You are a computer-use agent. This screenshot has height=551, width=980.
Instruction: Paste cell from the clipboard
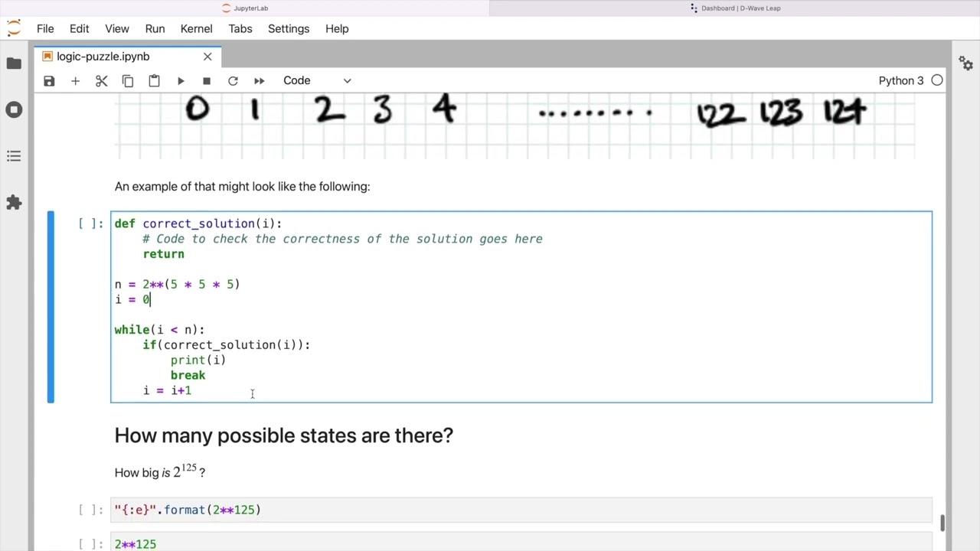pyautogui.click(x=154, y=80)
